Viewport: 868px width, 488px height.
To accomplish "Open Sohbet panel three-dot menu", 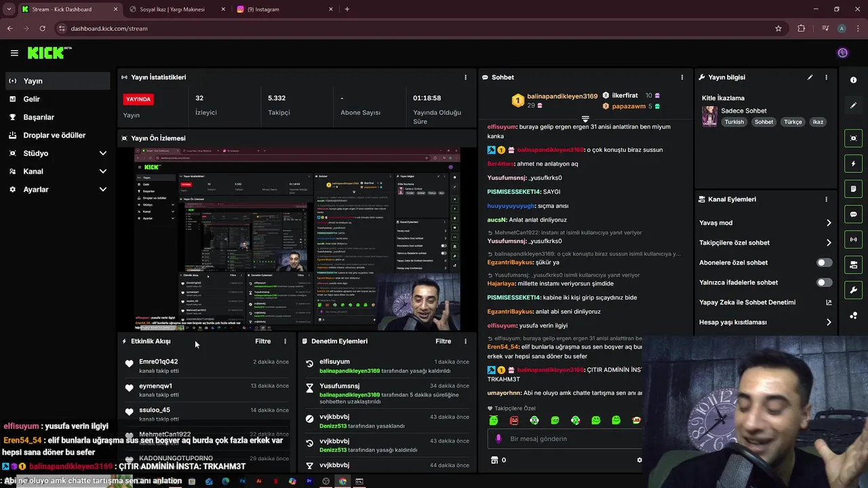I will 682,77.
